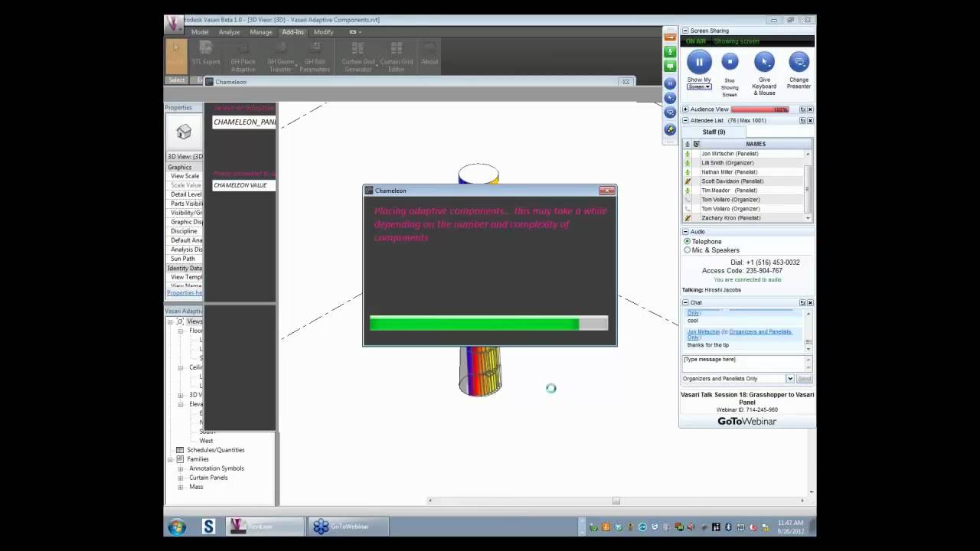The height and width of the screenshot is (551, 980).
Task: Click the red Audience View 100% bar
Action: [x=759, y=109]
